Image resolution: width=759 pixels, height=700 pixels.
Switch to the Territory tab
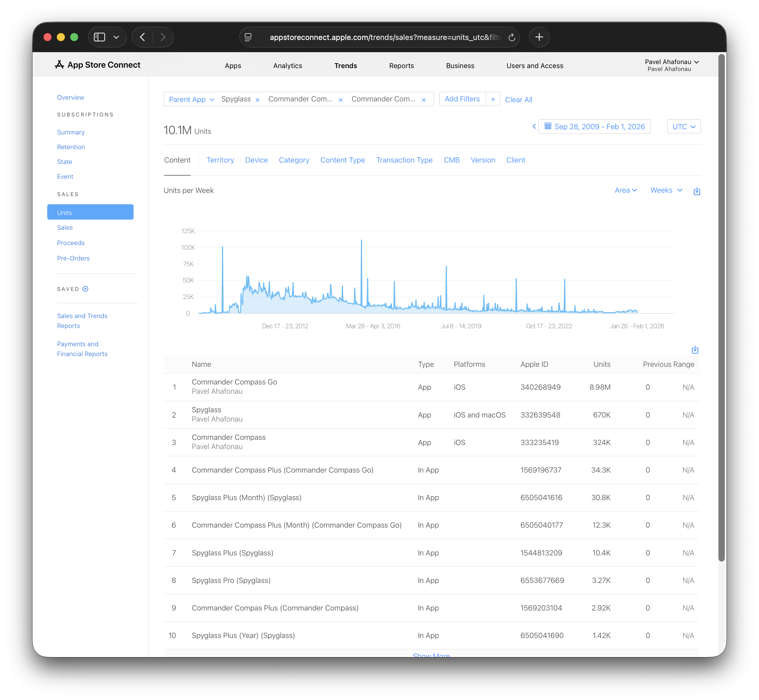coord(220,160)
